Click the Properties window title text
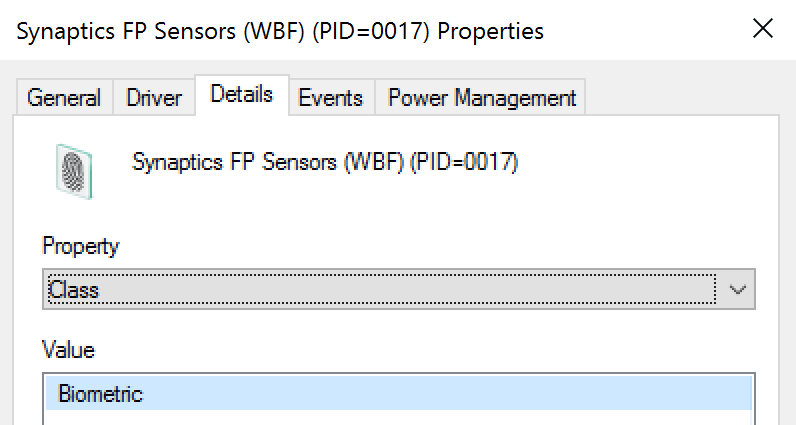796x425 pixels. click(x=281, y=31)
